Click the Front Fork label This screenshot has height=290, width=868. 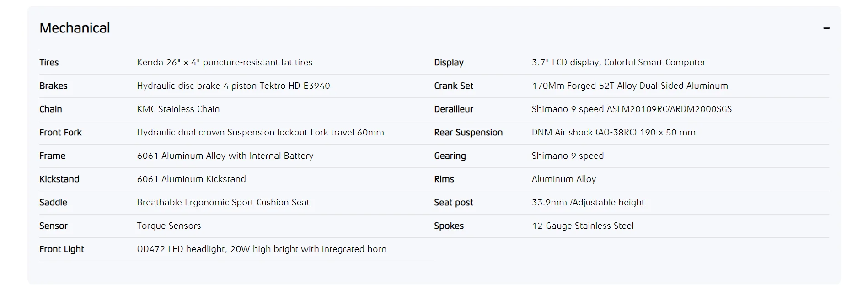click(x=60, y=132)
